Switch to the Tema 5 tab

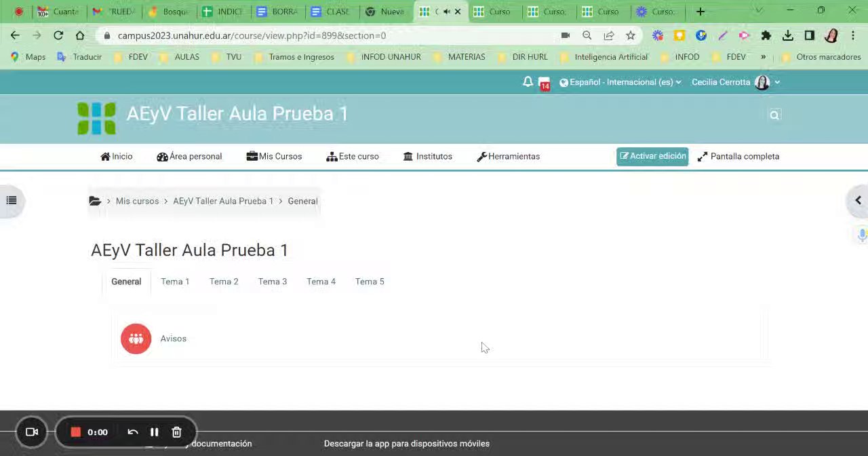pos(370,282)
